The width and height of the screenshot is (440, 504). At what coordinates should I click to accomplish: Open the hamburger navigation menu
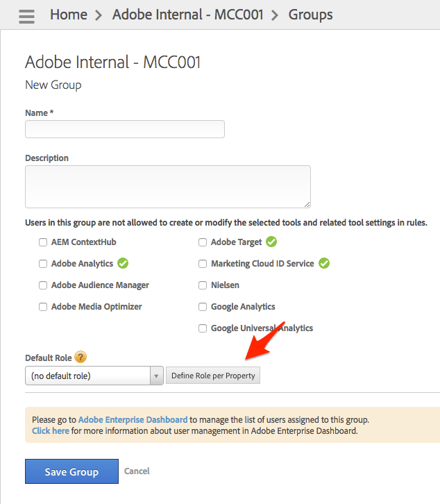pos(26,15)
